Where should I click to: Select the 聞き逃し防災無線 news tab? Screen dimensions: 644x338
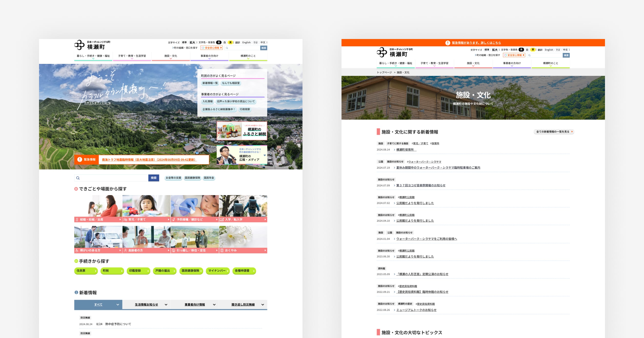coord(243,305)
